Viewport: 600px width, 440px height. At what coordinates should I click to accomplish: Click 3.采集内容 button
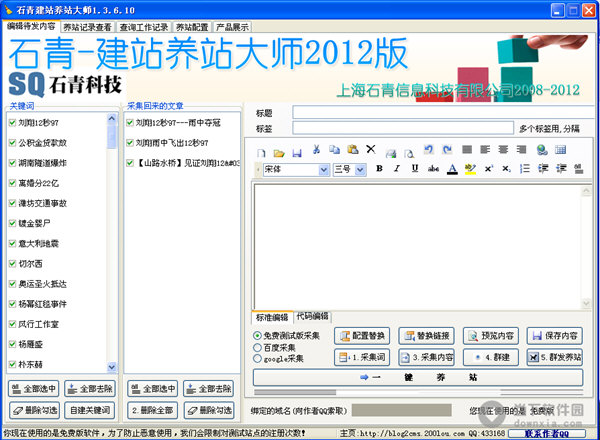pos(426,357)
